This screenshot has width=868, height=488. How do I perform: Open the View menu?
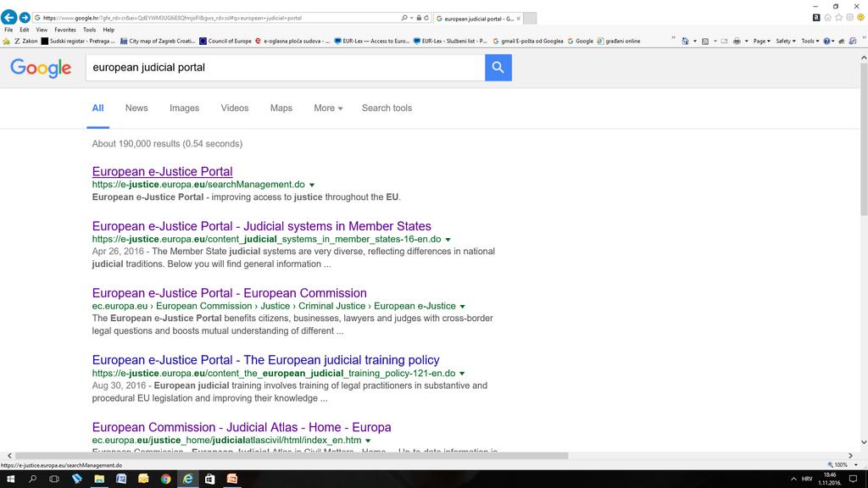point(42,30)
